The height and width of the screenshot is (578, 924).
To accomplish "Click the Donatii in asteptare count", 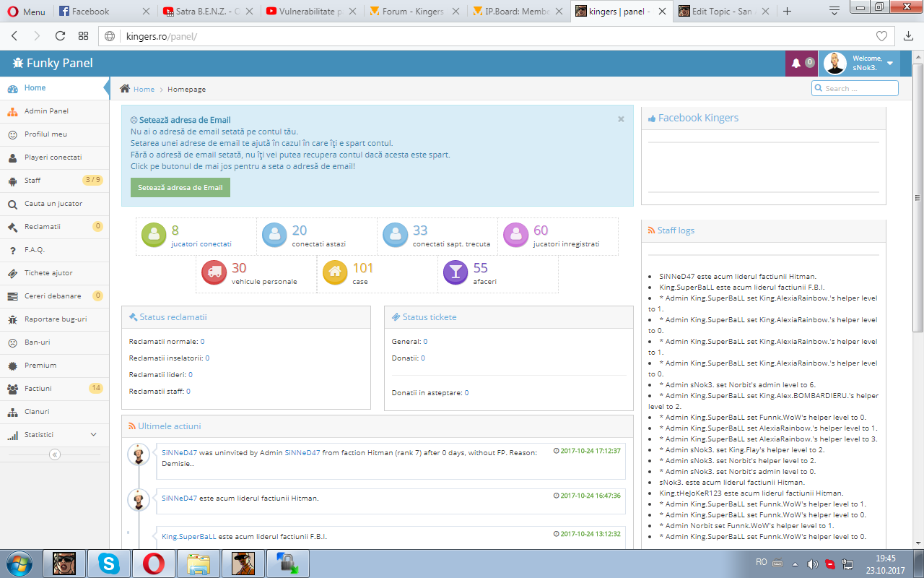I will click(466, 393).
